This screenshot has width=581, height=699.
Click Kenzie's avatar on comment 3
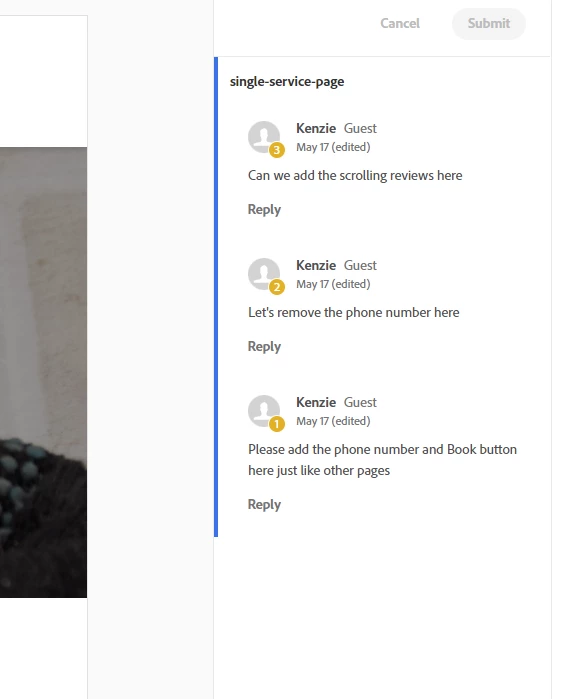264,137
